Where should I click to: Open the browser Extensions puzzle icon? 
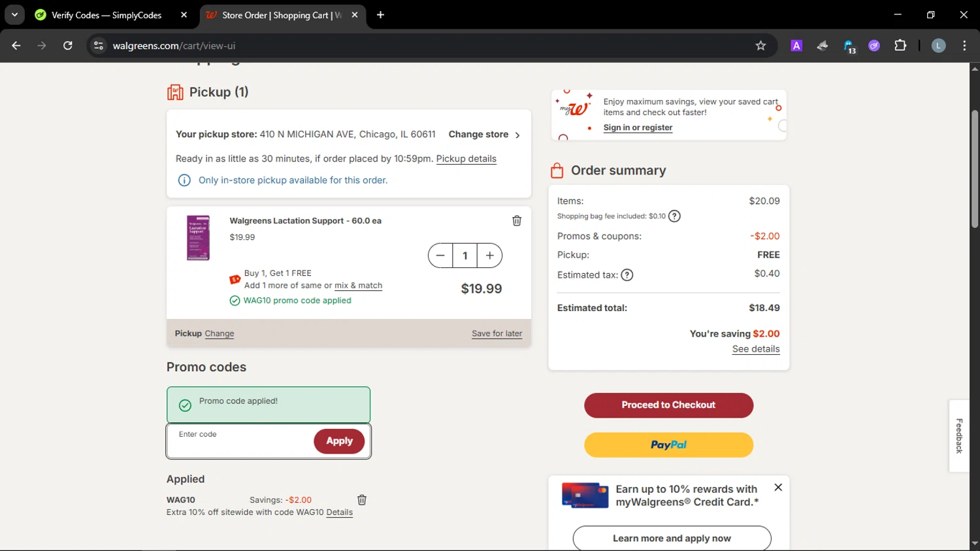coord(900,46)
